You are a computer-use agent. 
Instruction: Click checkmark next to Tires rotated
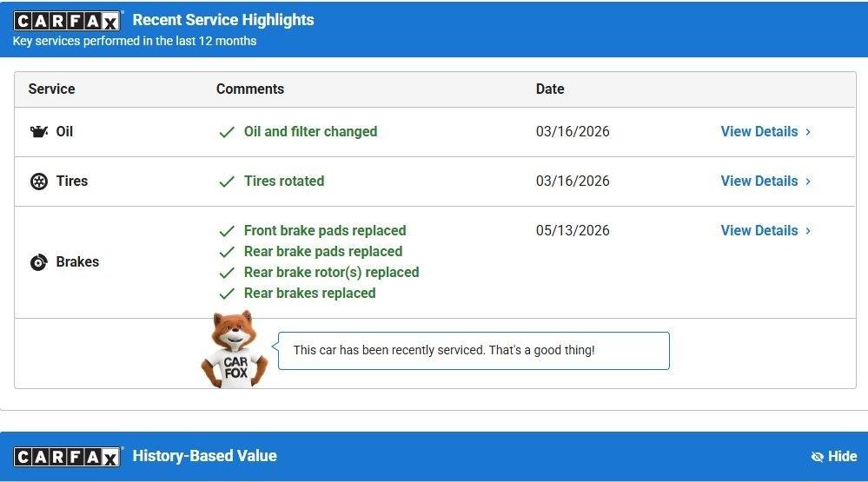pos(227,182)
